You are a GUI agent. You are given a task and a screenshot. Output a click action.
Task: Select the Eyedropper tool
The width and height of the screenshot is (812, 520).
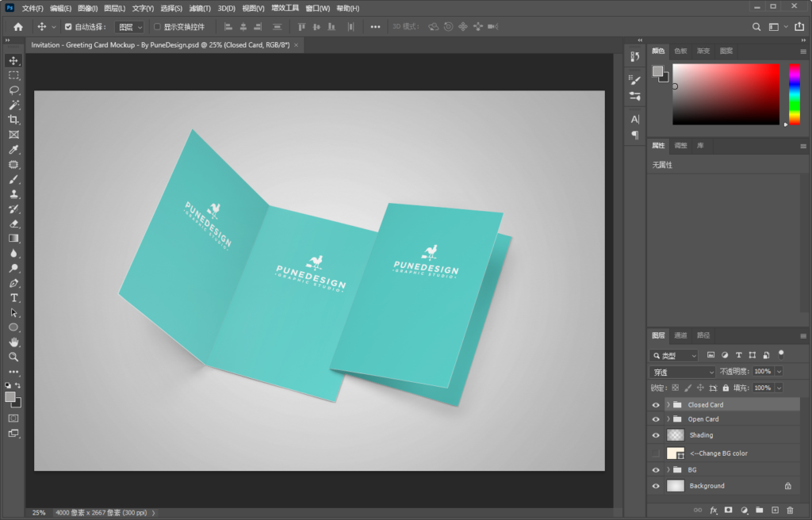pos(13,150)
